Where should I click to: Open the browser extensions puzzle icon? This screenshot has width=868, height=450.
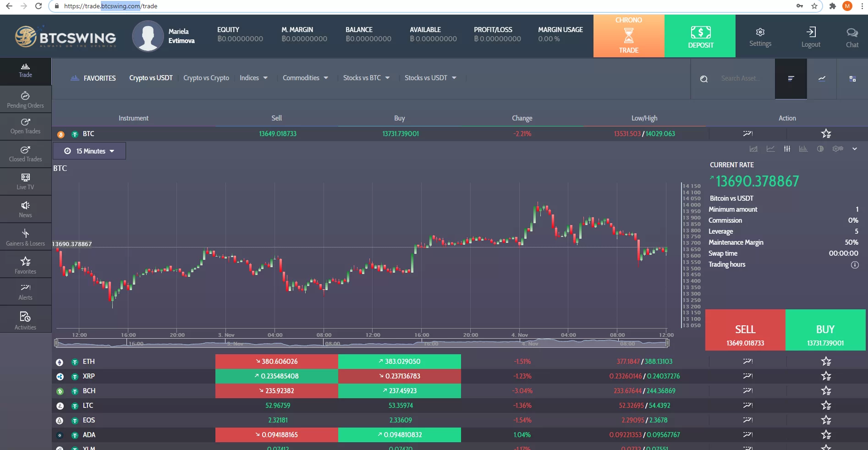click(833, 6)
